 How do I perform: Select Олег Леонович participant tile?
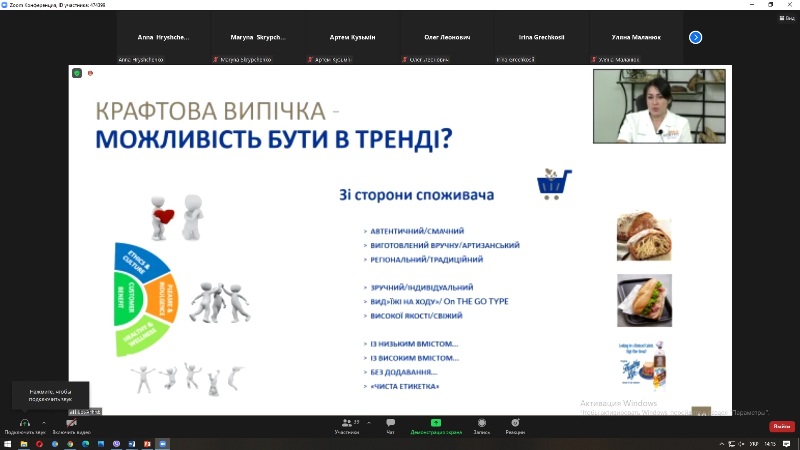(x=447, y=38)
